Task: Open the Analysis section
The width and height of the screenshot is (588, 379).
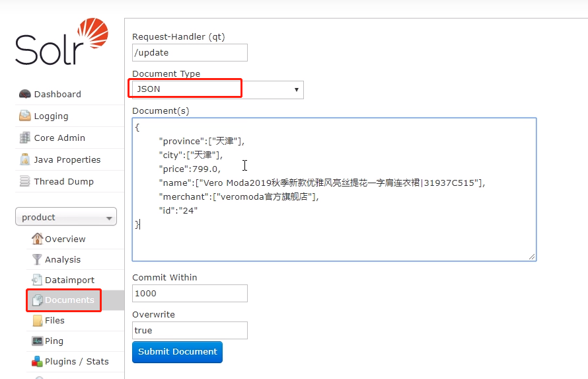Action: click(63, 260)
